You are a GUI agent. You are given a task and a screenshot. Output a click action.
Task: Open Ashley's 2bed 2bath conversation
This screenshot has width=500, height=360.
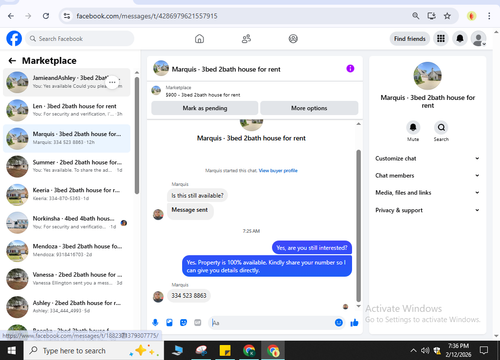pyautogui.click(x=67, y=307)
